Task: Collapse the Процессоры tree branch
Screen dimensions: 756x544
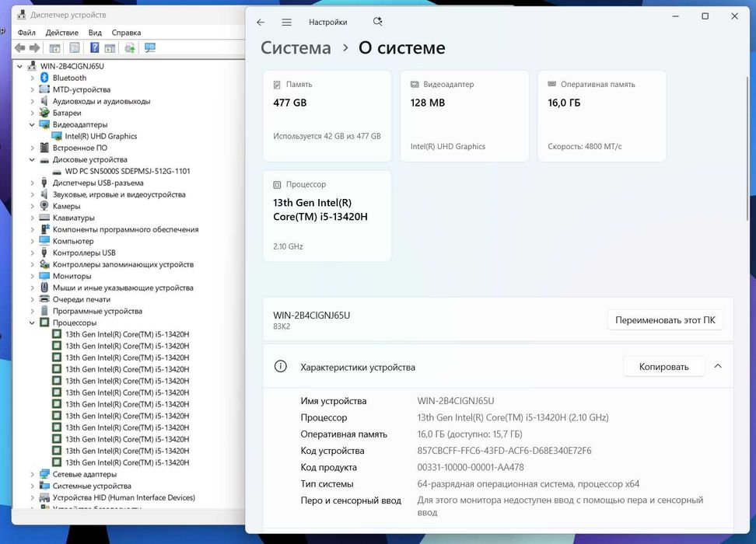Action: [x=32, y=323]
